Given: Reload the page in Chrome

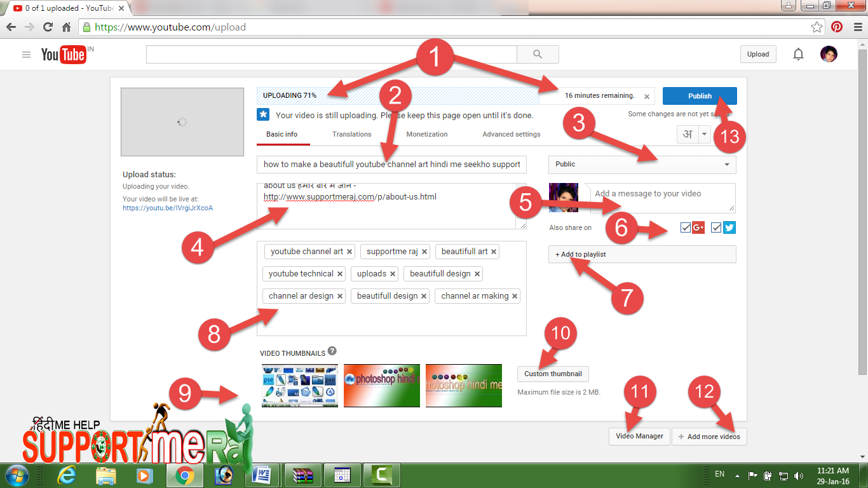Looking at the screenshot, I should (x=48, y=27).
